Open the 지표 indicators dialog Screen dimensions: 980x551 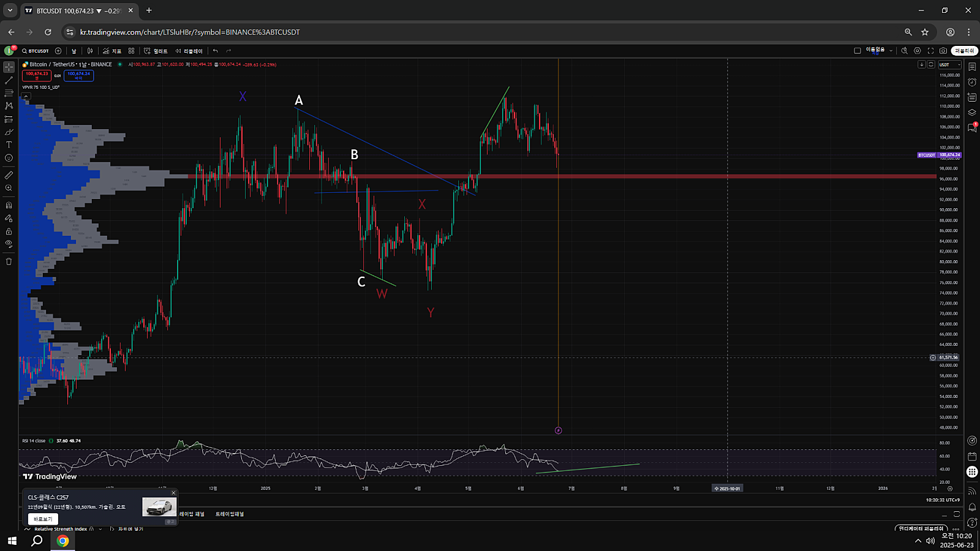pos(112,51)
